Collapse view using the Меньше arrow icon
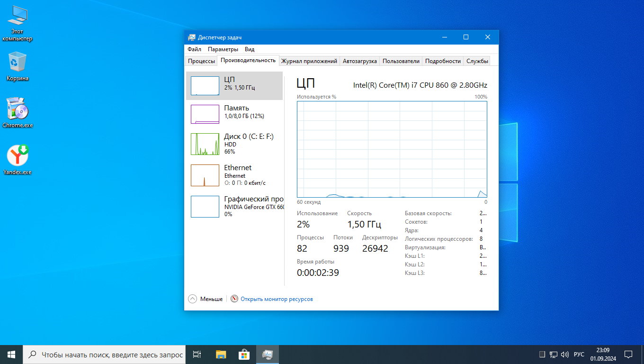 click(x=192, y=299)
